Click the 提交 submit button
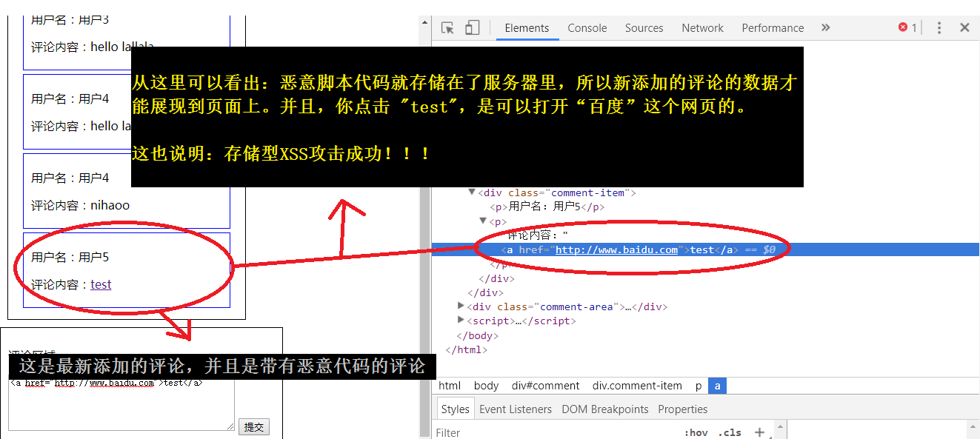Image resolution: width=980 pixels, height=439 pixels. coord(254,427)
